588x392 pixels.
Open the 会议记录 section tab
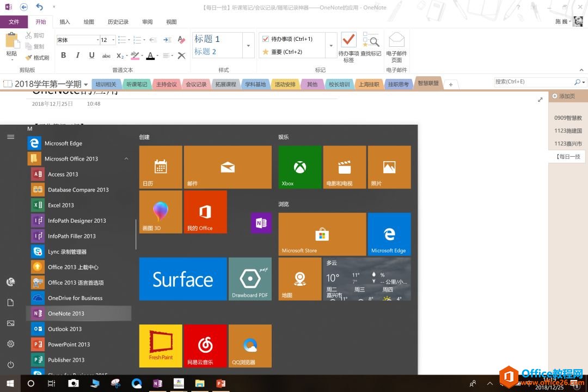[x=196, y=84]
